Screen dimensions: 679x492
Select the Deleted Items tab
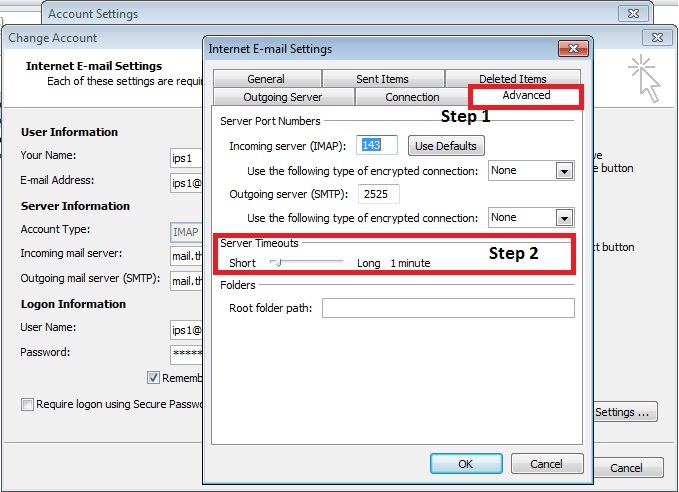[x=512, y=79]
